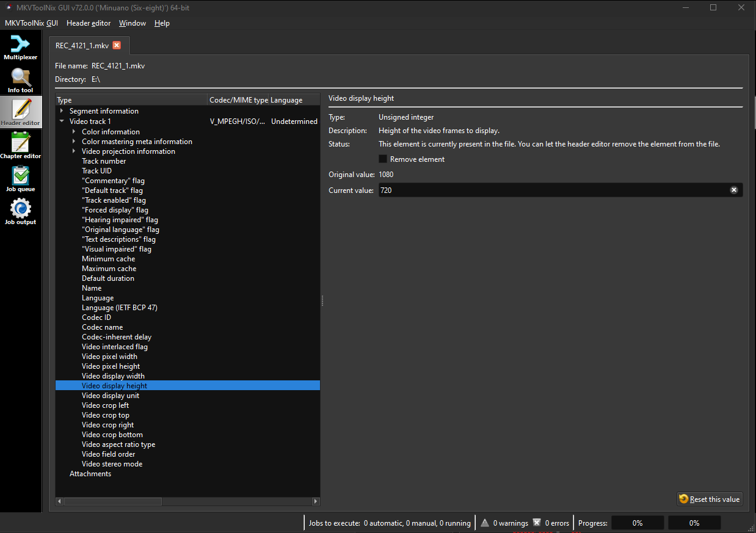Open the Multiplexer tool

click(x=21, y=47)
